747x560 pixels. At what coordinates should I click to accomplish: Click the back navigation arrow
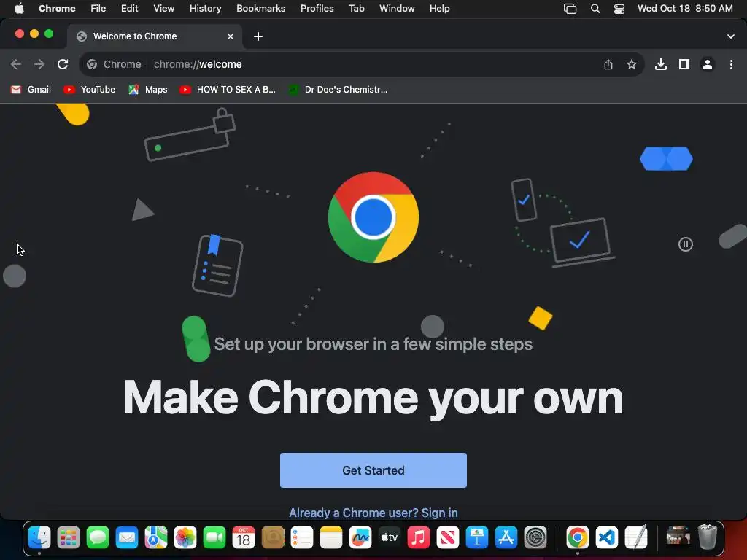click(x=16, y=64)
